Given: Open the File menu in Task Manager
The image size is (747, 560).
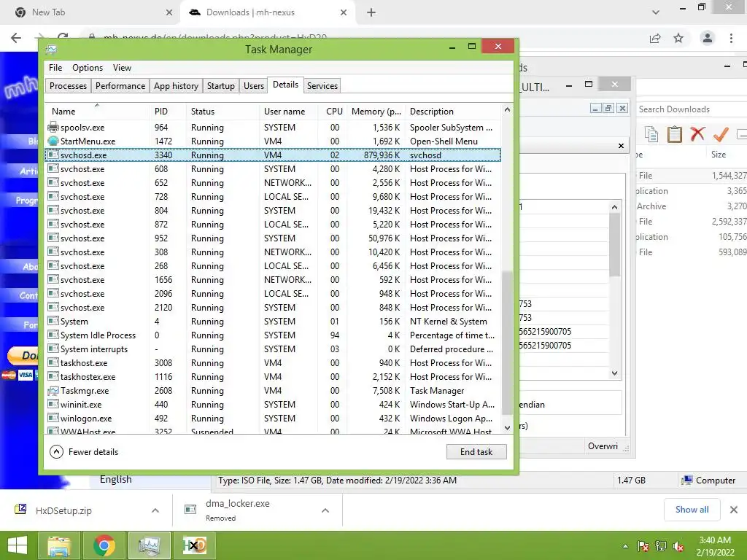Looking at the screenshot, I should tap(55, 68).
